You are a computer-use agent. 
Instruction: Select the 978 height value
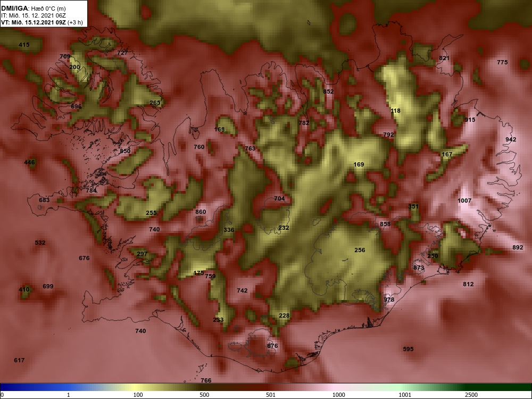[x=389, y=300]
